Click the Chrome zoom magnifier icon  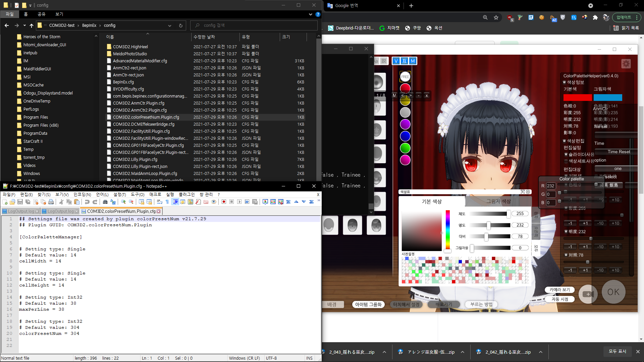click(x=485, y=17)
